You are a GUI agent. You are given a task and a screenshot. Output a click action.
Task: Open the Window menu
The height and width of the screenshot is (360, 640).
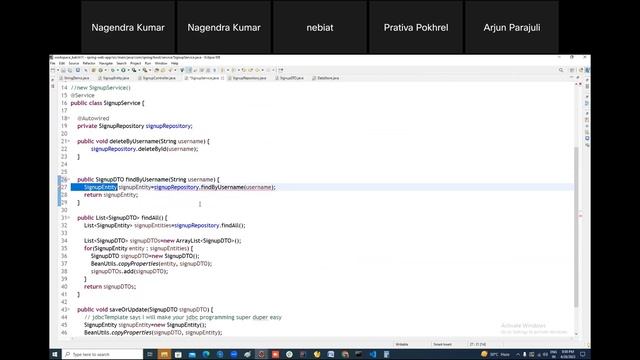click(x=161, y=63)
